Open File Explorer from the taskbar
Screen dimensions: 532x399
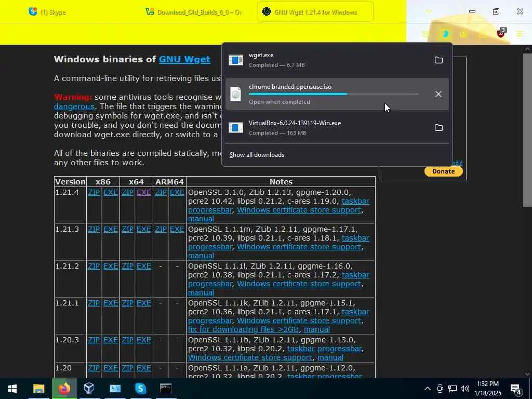[x=38, y=389]
